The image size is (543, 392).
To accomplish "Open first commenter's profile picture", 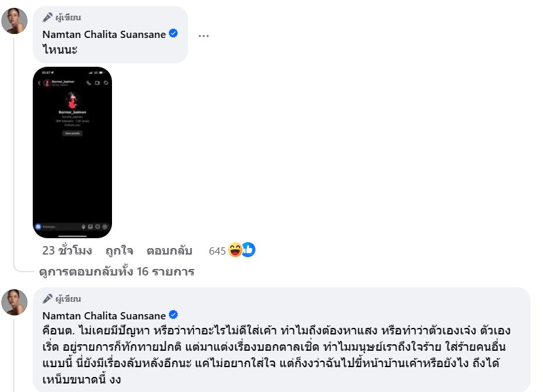I will coord(14,21).
